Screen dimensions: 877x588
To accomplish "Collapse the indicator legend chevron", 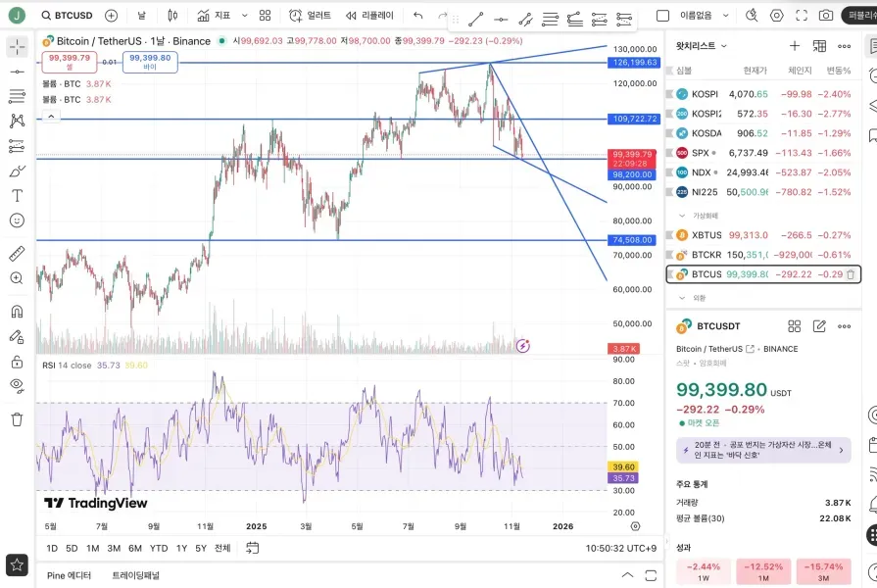I will click(51, 117).
